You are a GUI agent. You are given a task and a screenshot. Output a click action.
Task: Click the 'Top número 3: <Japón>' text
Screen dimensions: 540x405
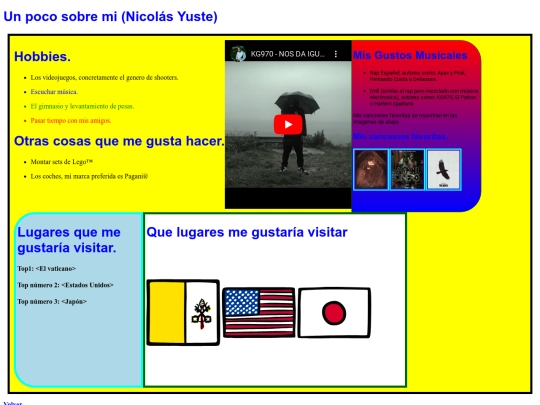coord(52,302)
